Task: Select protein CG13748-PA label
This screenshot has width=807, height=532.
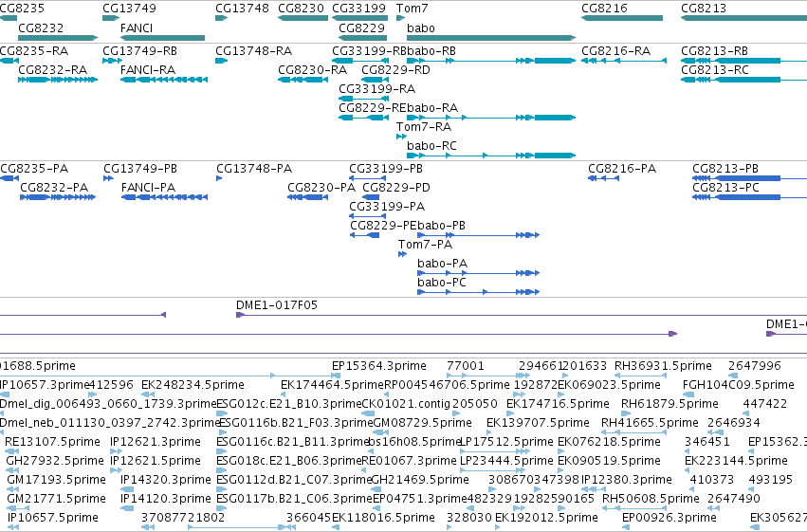Action: tap(254, 168)
